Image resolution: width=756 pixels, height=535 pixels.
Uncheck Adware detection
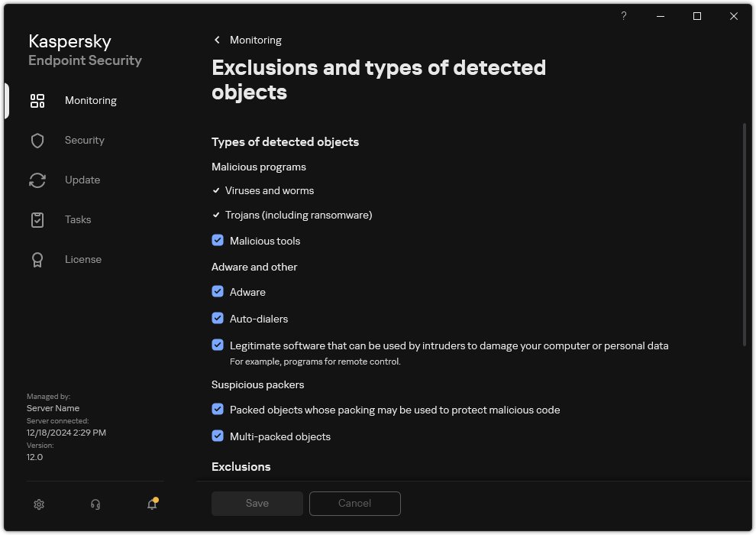pyautogui.click(x=218, y=291)
